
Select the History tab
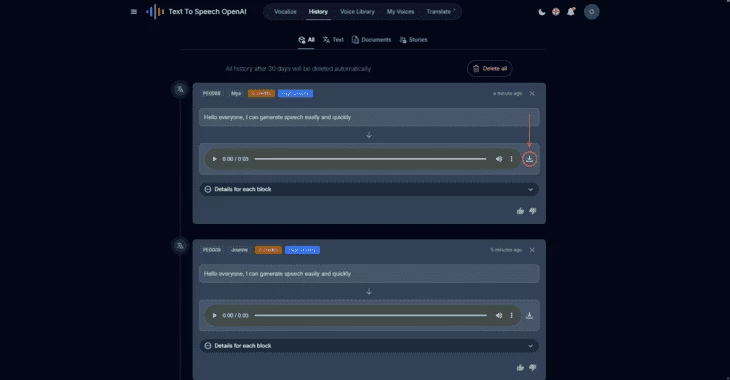pyautogui.click(x=318, y=12)
